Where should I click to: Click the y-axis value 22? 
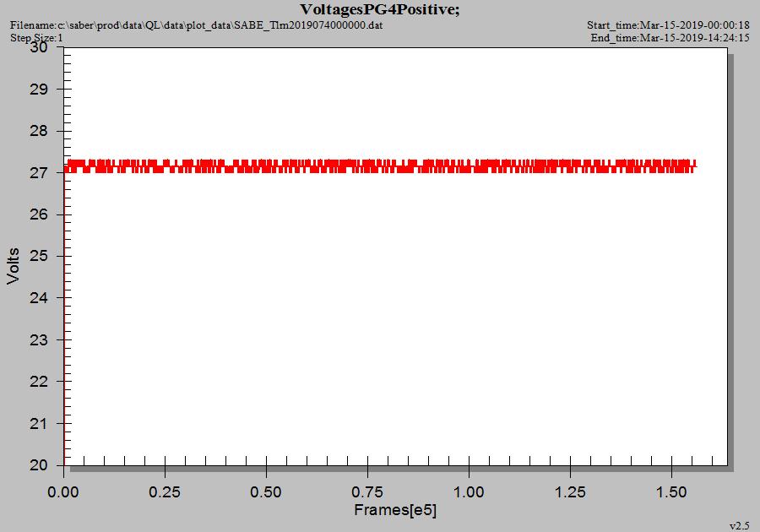coord(39,382)
